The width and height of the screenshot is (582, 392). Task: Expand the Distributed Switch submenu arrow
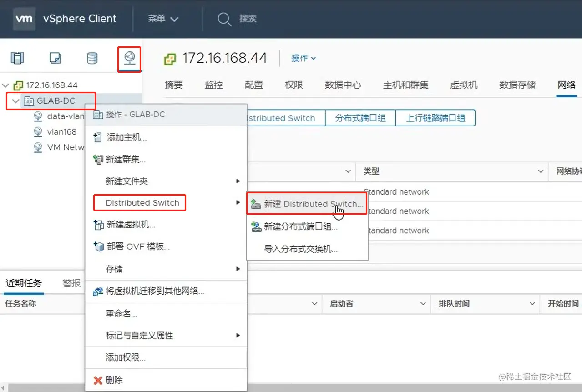point(238,202)
